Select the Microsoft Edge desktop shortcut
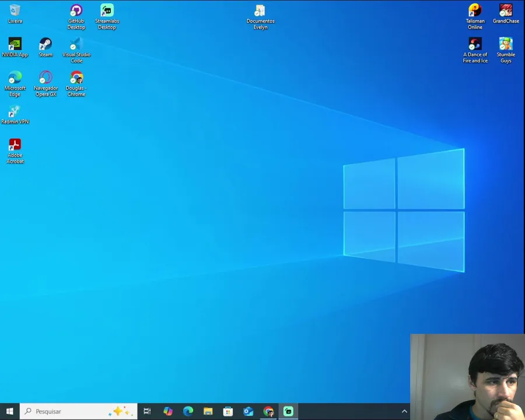This screenshot has width=525, height=420. [15, 84]
